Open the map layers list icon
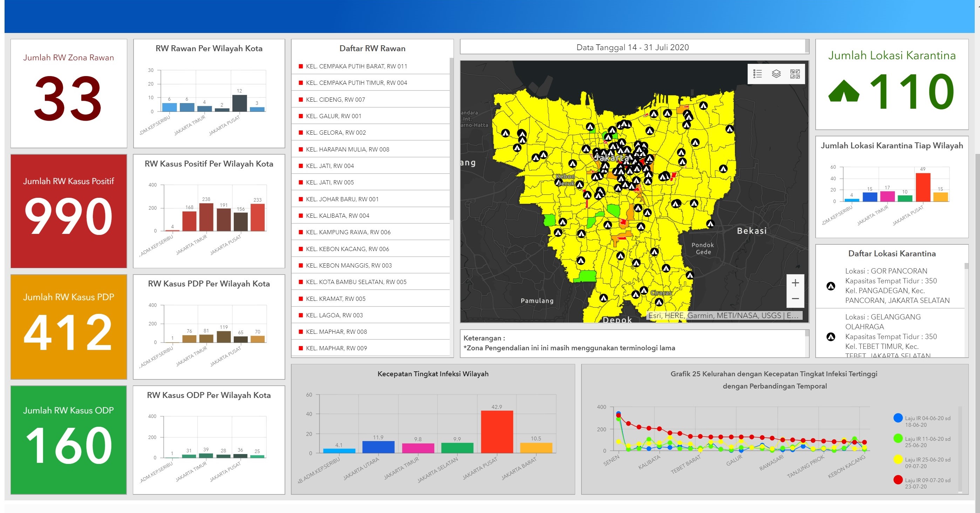Screen dimensions: 980x513 coord(776,74)
